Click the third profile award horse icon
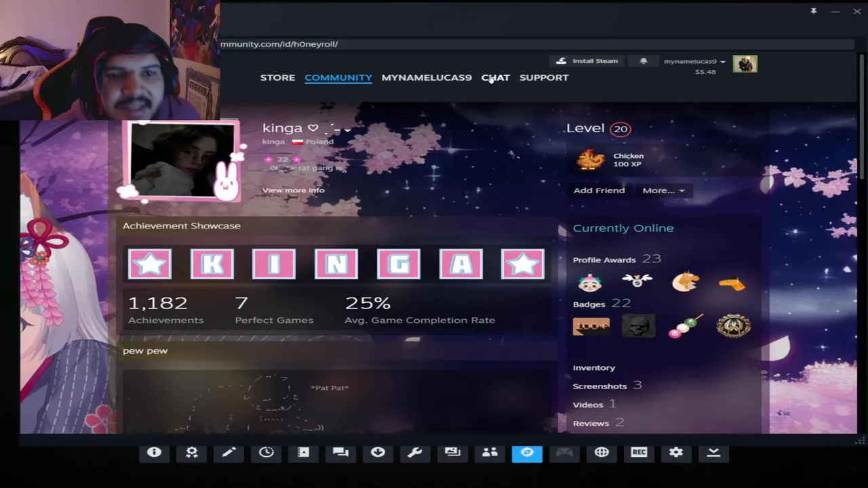 pos(686,282)
